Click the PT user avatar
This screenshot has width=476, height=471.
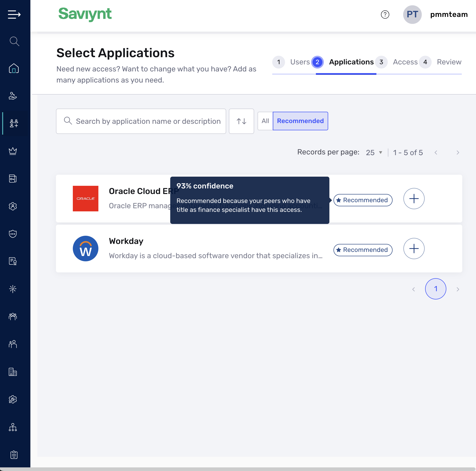coord(412,14)
